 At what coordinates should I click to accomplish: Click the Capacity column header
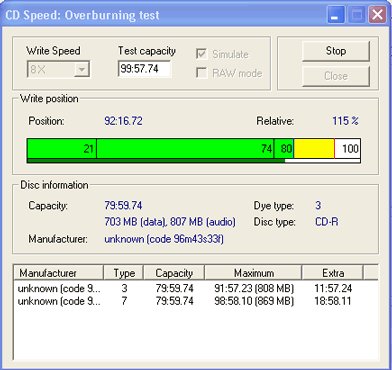pos(174,273)
